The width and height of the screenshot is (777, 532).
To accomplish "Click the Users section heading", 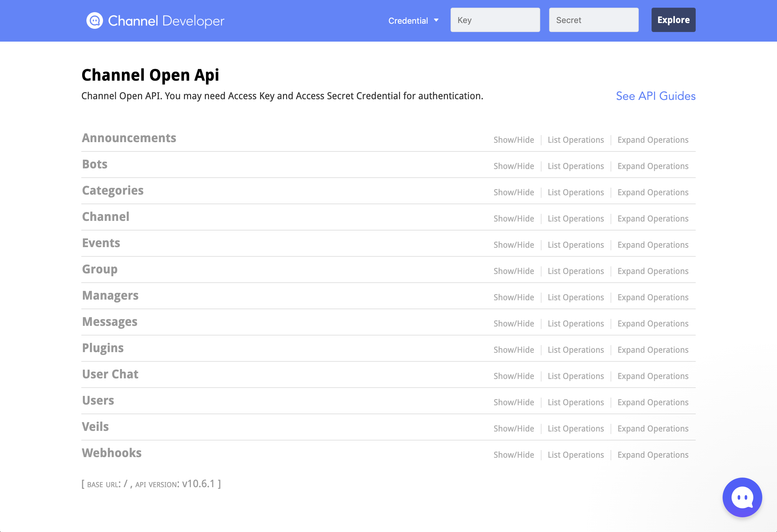I will coord(98,400).
